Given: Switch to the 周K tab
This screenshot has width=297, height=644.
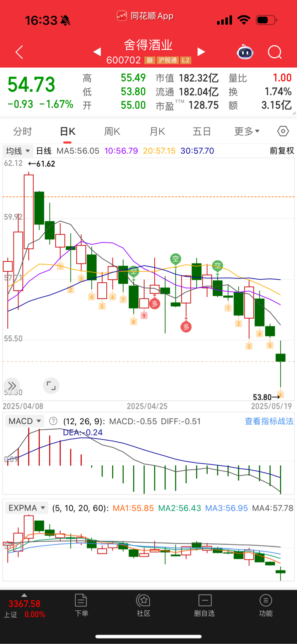Looking at the screenshot, I should point(112,132).
